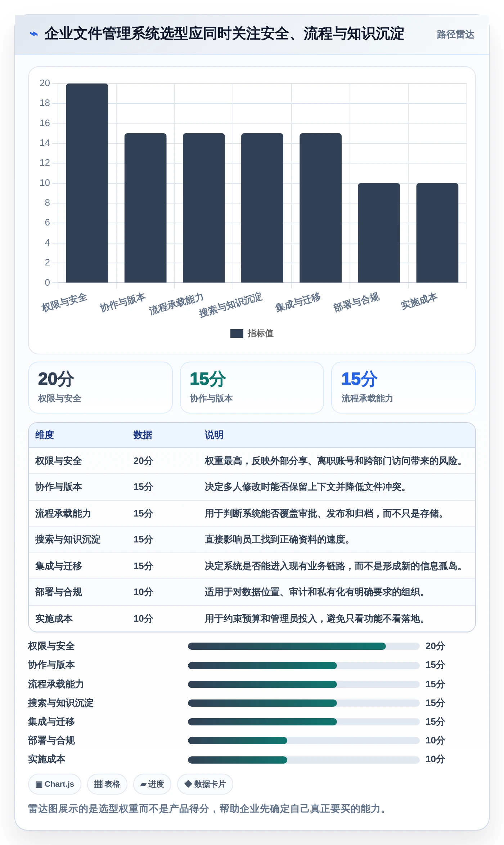
Task: Open the 20分 权限与安全 data card
Action: pyautogui.click(x=100, y=388)
